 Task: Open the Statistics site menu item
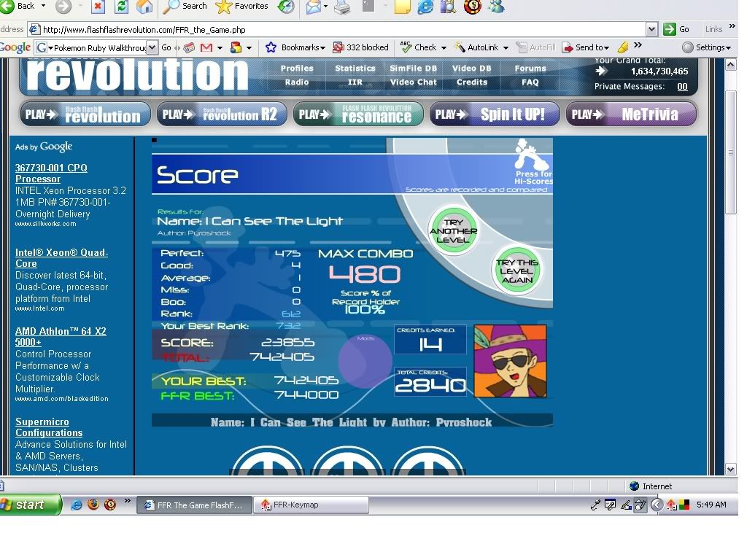click(355, 69)
